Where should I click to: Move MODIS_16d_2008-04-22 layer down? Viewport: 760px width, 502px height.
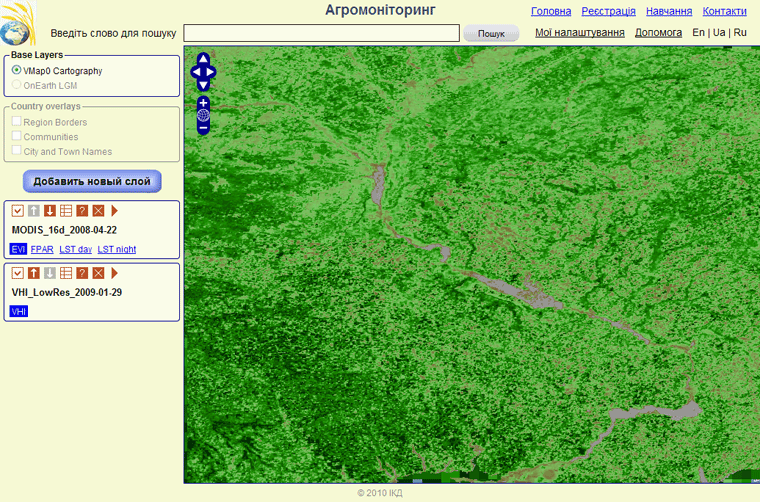pos(49,210)
